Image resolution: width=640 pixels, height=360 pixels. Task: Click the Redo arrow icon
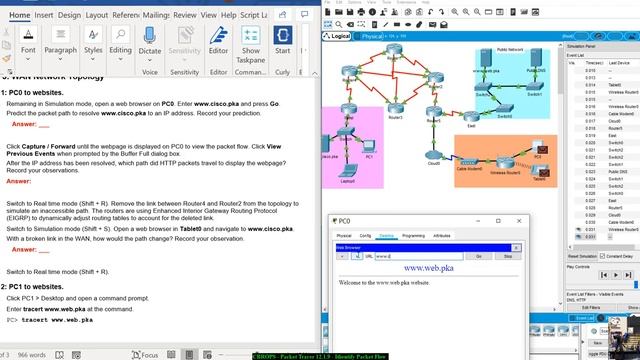(x=441, y=12)
